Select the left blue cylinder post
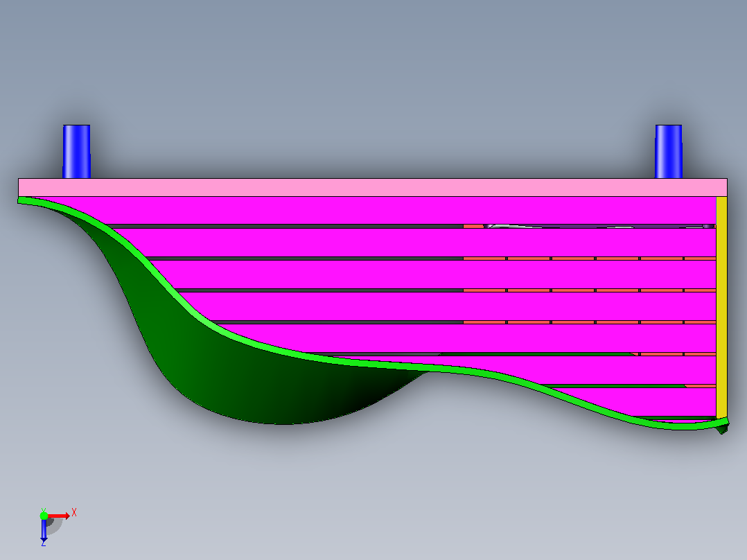 [76, 152]
